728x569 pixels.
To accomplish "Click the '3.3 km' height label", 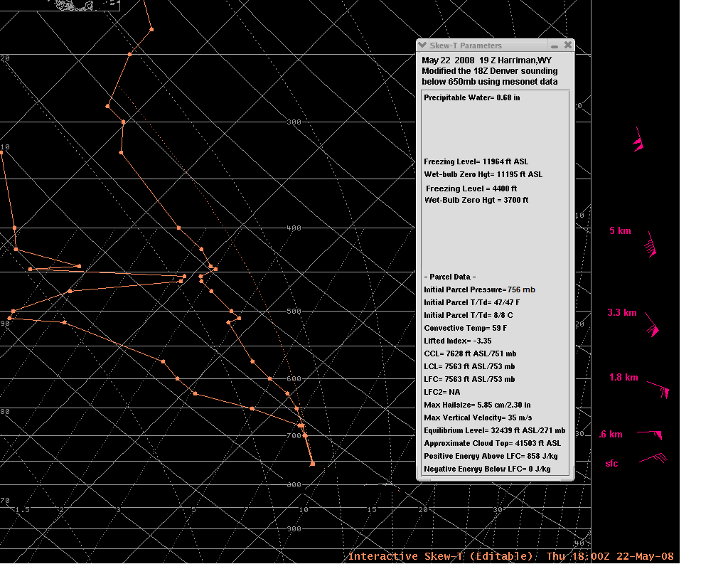I will click(x=621, y=313).
